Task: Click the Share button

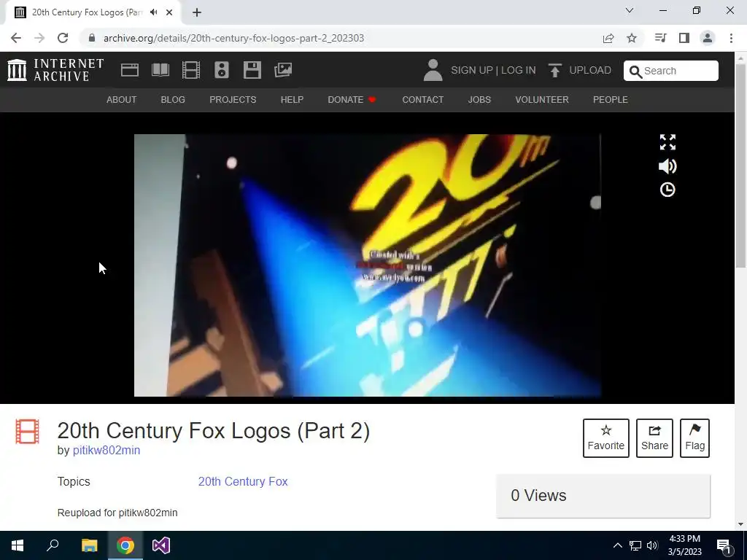Action: (654, 438)
